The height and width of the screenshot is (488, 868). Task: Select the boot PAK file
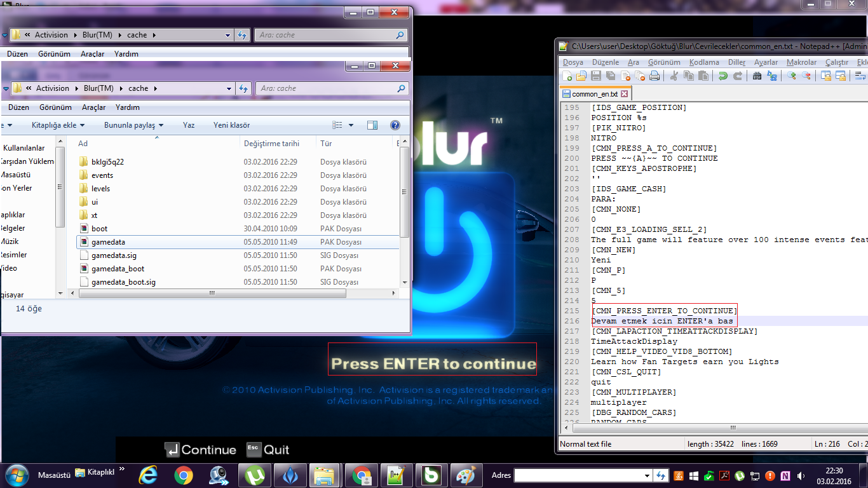pos(99,229)
